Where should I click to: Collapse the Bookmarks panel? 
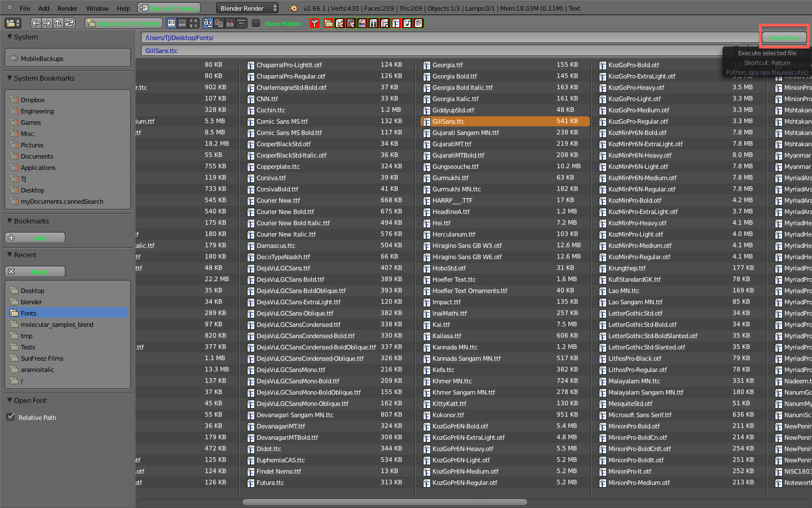(10, 221)
